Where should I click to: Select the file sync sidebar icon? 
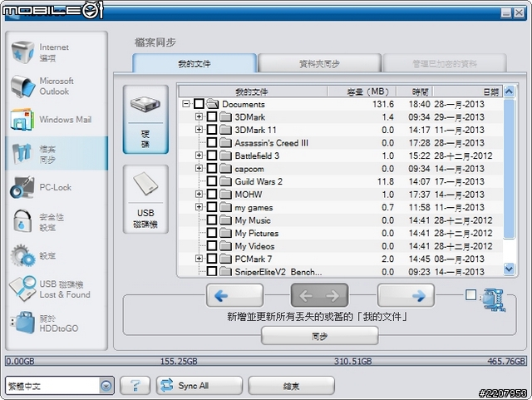click(x=22, y=154)
